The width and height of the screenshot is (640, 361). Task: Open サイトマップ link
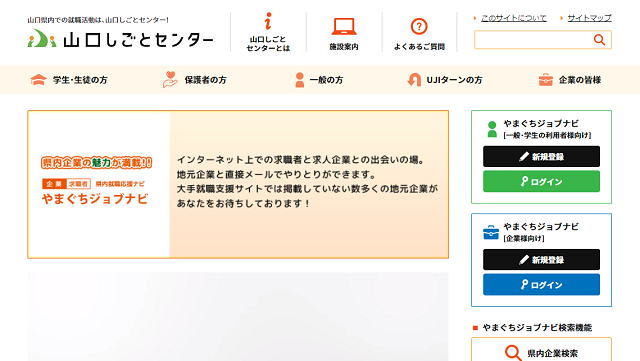coord(589,18)
